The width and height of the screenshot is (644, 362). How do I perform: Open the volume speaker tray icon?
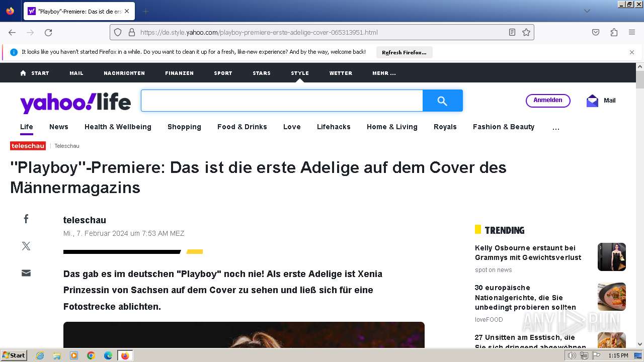(572, 355)
